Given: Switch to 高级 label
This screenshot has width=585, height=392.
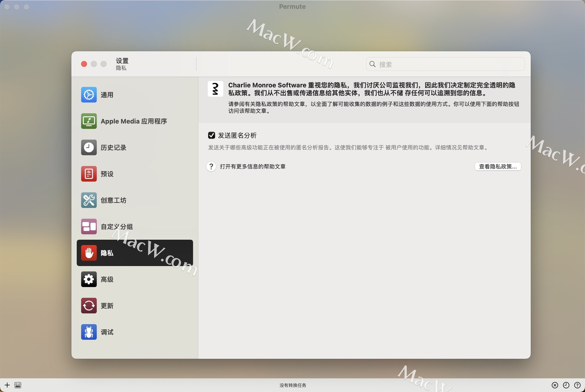Looking at the screenshot, I should point(107,279).
